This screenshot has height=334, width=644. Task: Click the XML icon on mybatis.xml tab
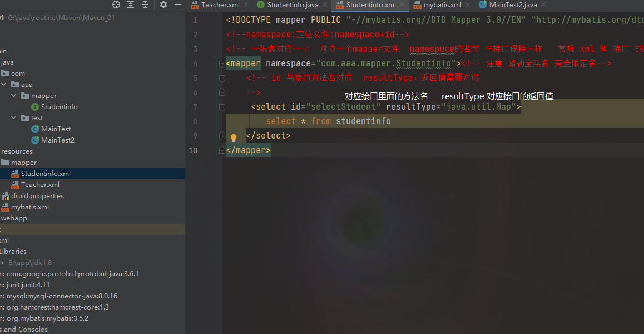coord(417,5)
